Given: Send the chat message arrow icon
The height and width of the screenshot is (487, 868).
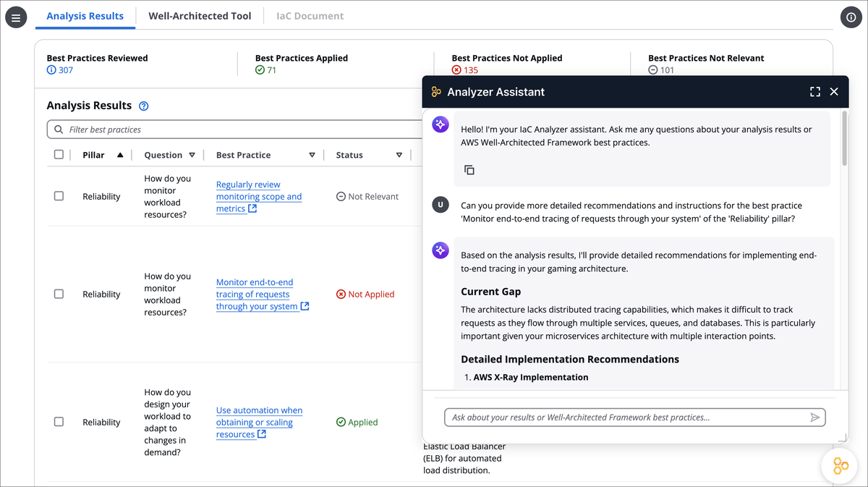Looking at the screenshot, I should [x=814, y=418].
